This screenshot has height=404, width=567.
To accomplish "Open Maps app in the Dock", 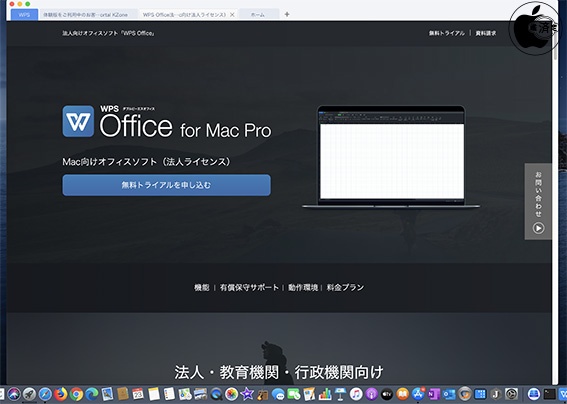I will [185, 394].
